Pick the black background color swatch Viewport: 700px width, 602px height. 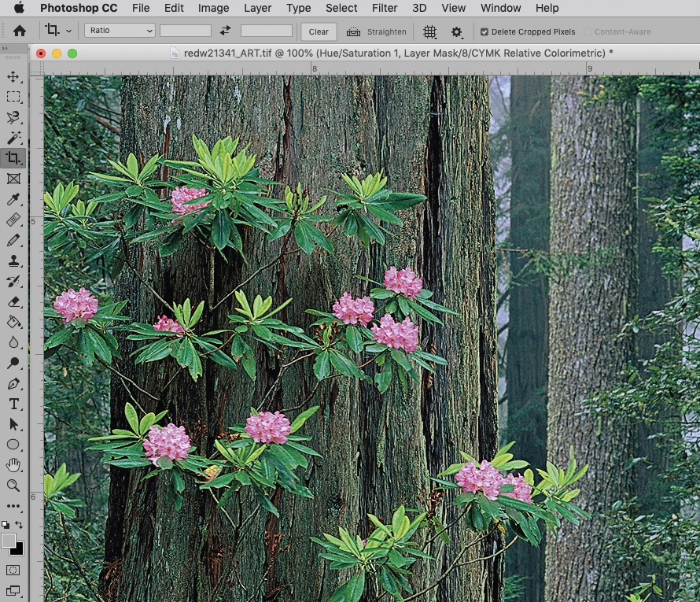[x=18, y=550]
